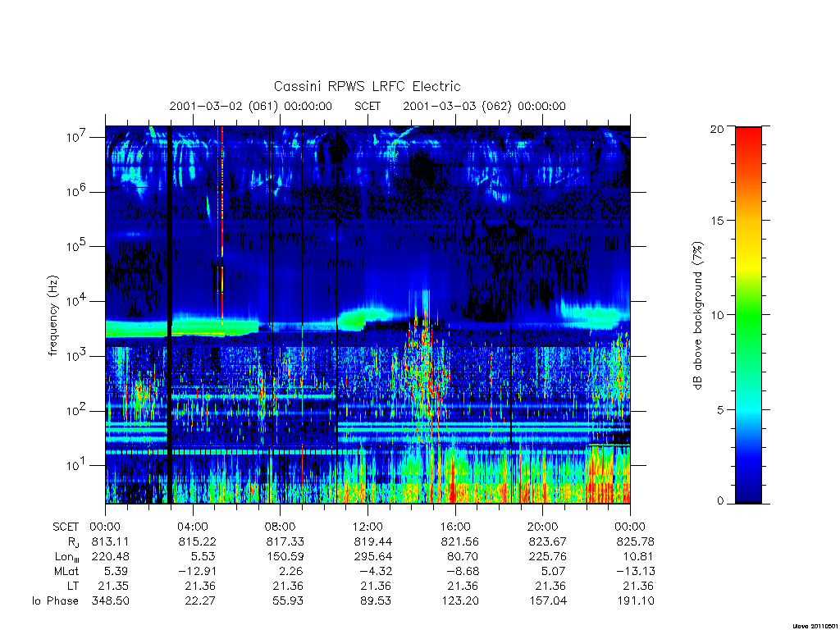The height and width of the screenshot is (630, 840).
Task: Click MLat value '5.07'
Action: click(x=552, y=571)
